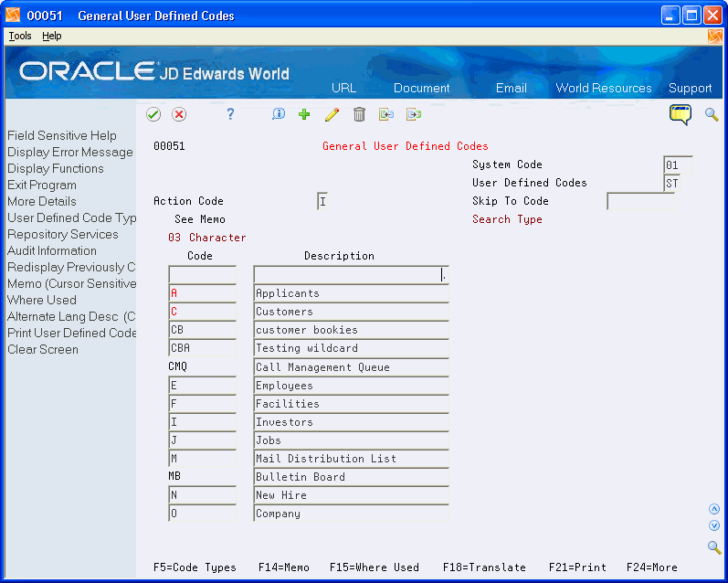The image size is (728, 583).
Task: Select Where Used sidebar option
Action: [42, 300]
